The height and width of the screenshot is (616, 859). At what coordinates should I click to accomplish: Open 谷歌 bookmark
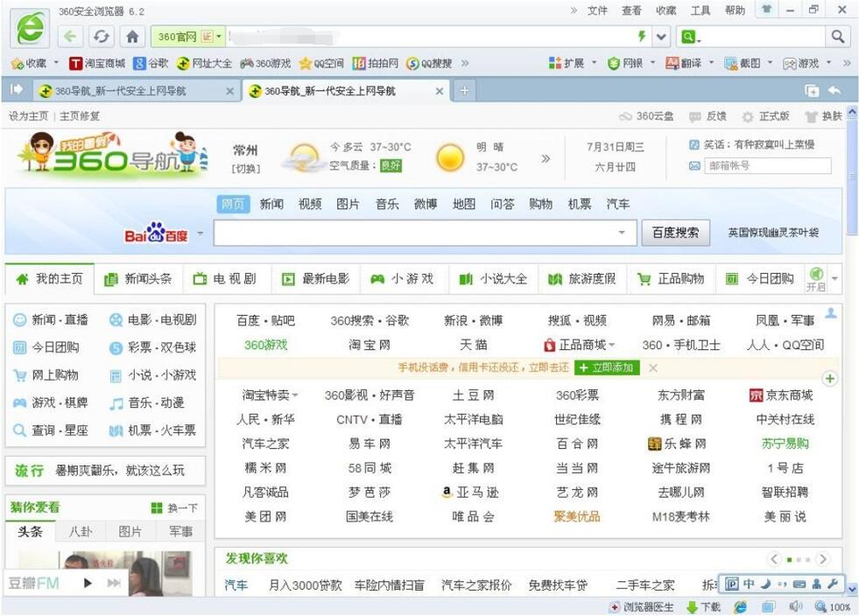click(x=151, y=64)
